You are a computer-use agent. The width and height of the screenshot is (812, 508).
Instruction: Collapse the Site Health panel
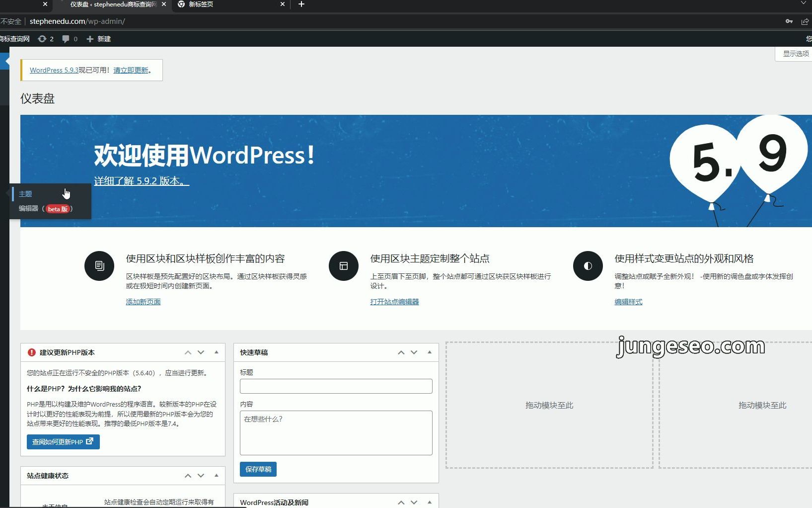[x=217, y=476]
